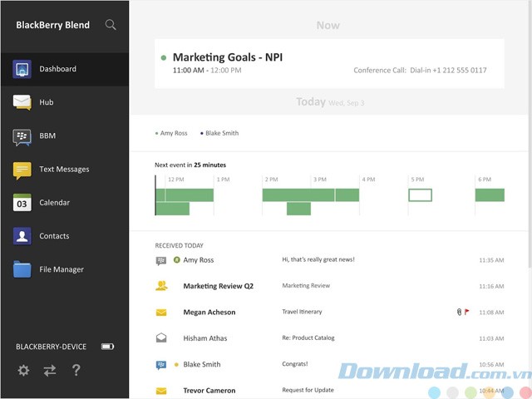Screen dimensions: 532x399
Task: Click the outlined 5 PM timeline event
Action: [420, 195]
